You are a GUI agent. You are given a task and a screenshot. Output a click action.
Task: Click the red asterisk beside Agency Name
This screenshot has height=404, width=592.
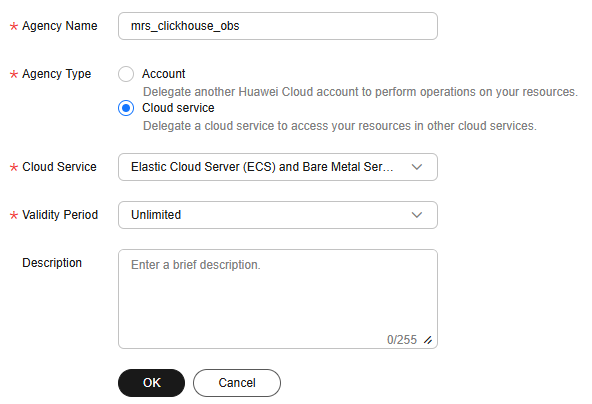pos(14,26)
